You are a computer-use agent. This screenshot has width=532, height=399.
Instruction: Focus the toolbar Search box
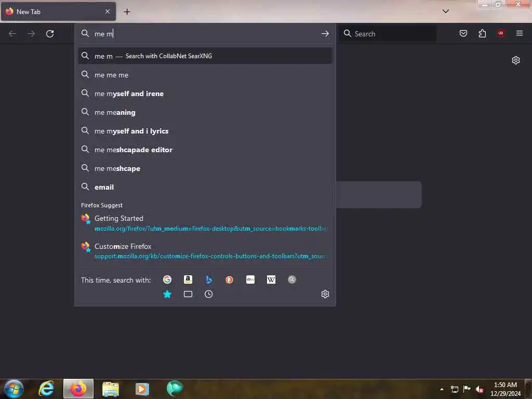388,34
